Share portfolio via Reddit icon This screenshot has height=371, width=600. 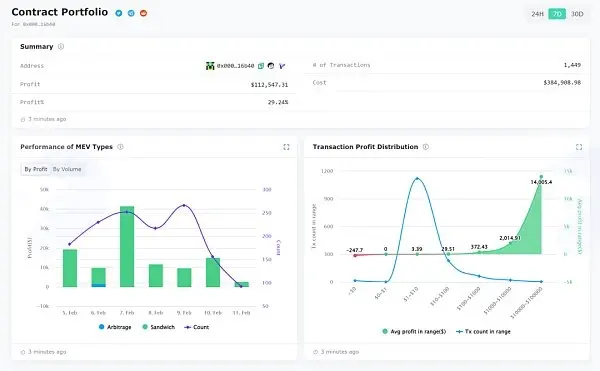[143, 13]
